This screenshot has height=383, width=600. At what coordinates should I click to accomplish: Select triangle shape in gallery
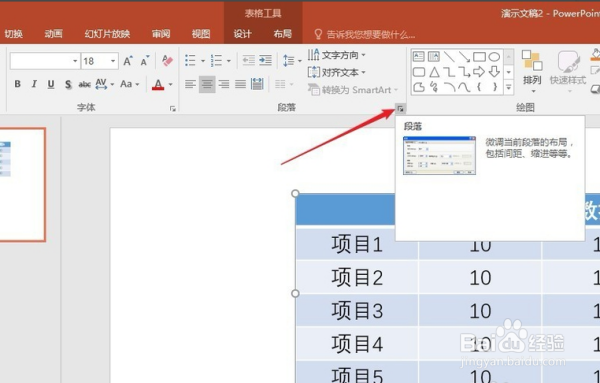coord(434,72)
